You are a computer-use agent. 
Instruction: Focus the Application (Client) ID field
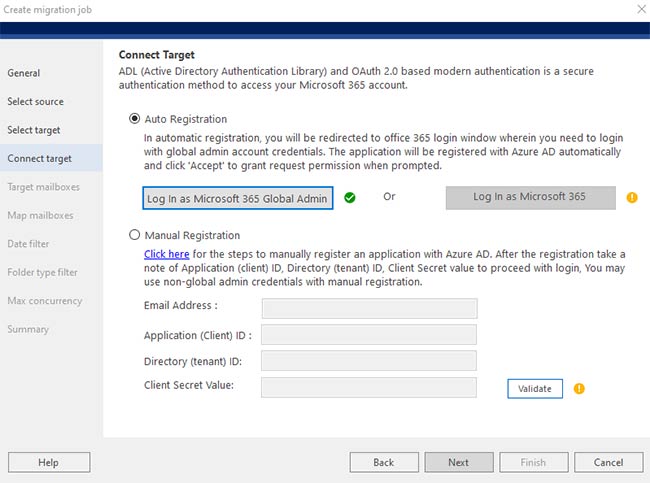click(369, 335)
